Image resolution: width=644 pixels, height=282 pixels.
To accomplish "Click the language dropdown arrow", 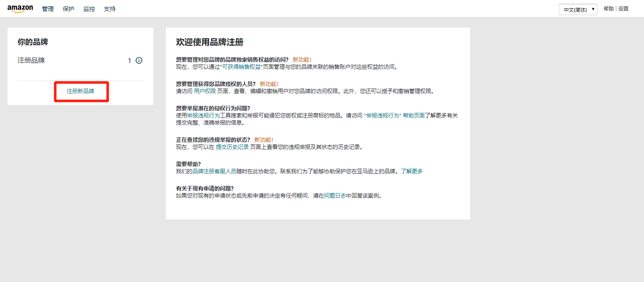I will pyautogui.click(x=593, y=9).
